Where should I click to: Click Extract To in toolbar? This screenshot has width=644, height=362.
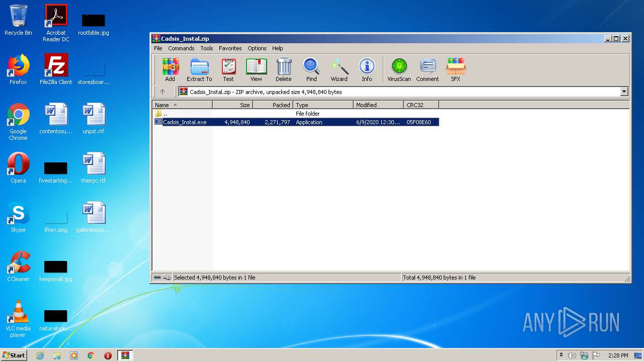[199, 69]
